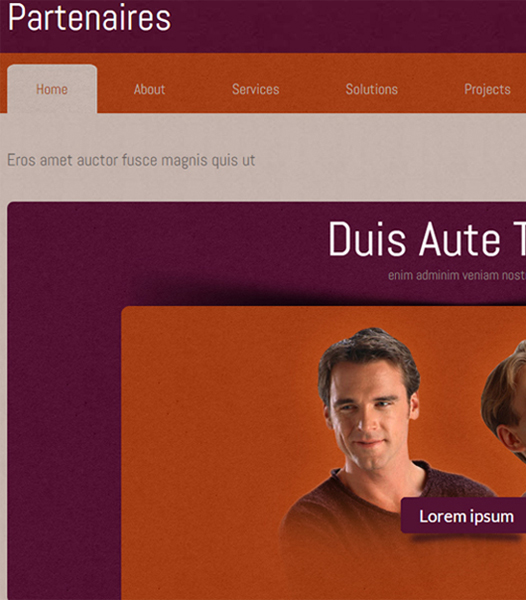Click the beige area right of the tagline
526x600 pixels.
(390, 160)
